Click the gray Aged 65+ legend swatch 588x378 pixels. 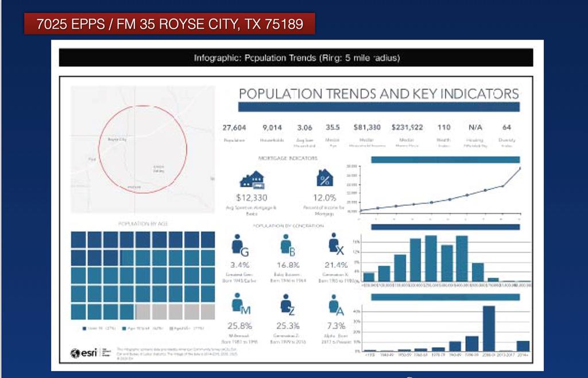click(x=171, y=329)
